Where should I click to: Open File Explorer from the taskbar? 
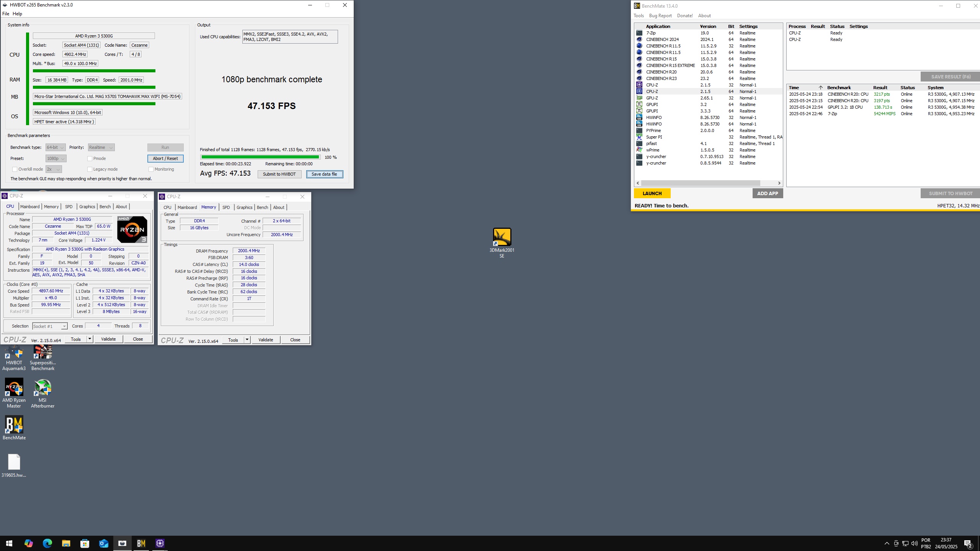(66, 543)
